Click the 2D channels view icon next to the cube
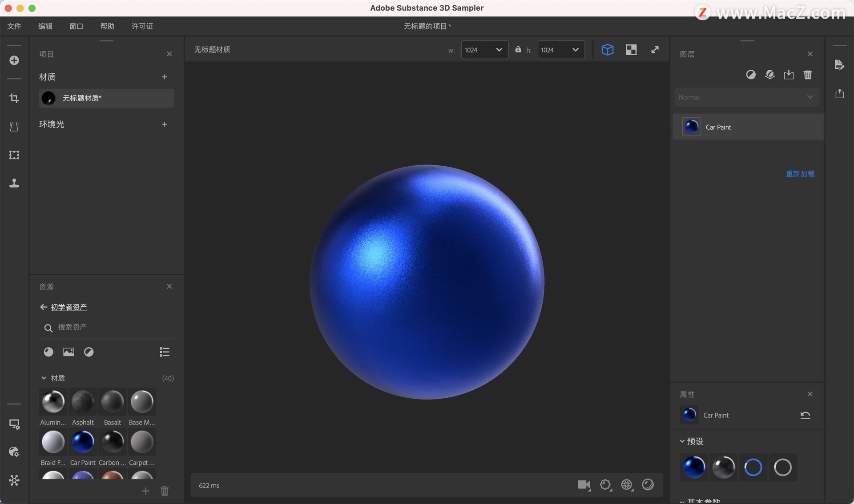 click(631, 50)
